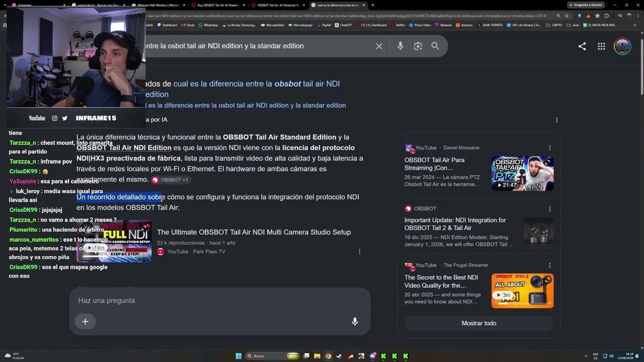Open the notification bell in the tray
The image size is (644, 362).
[638, 356]
